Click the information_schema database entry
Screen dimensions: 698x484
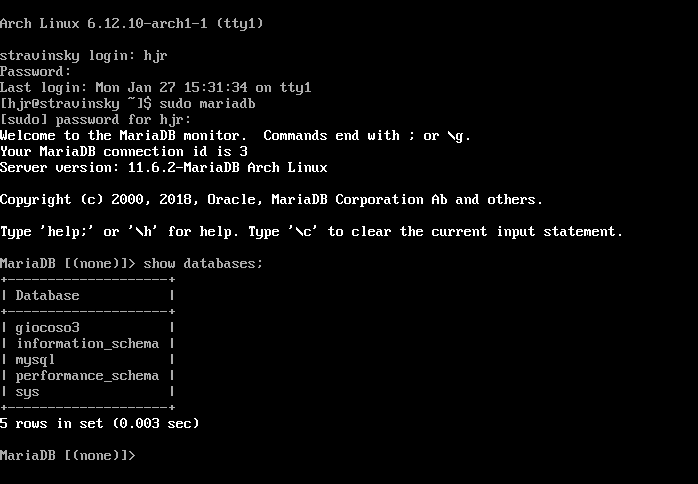[87, 343]
